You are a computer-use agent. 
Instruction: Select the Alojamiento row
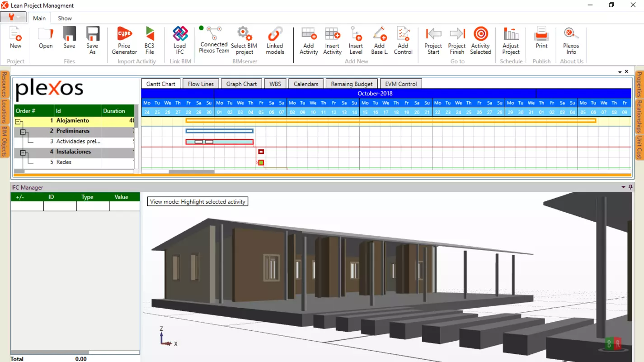coord(75,121)
